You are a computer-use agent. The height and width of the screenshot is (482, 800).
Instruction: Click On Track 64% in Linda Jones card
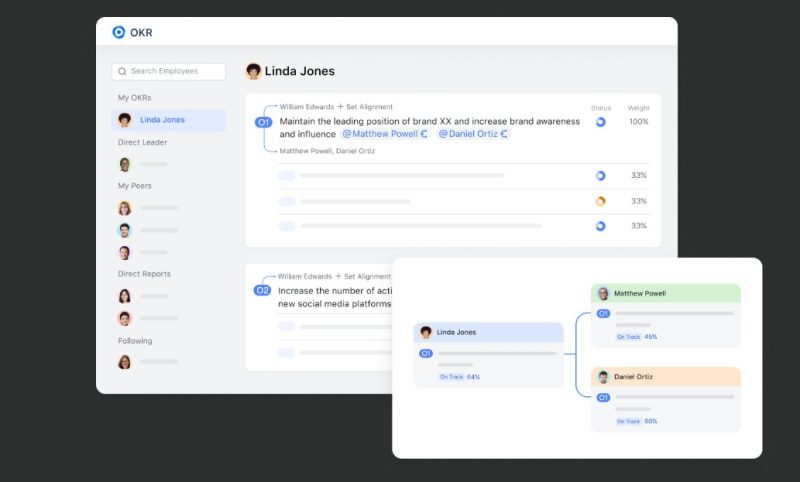pyautogui.click(x=459, y=377)
